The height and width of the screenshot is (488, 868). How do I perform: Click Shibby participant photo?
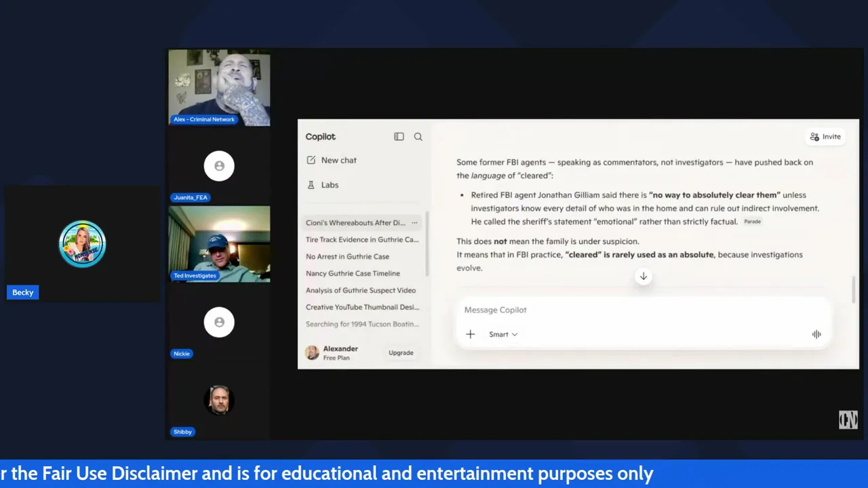pos(219,401)
